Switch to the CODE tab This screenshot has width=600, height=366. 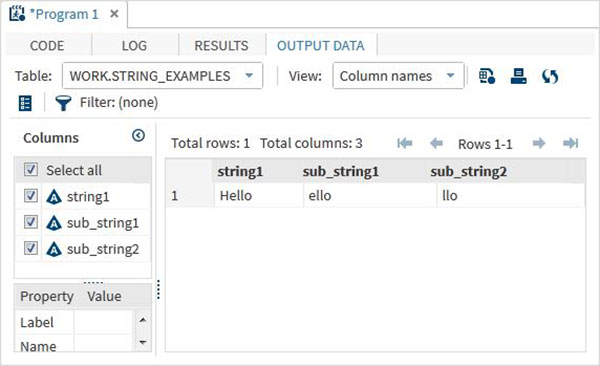(x=47, y=46)
